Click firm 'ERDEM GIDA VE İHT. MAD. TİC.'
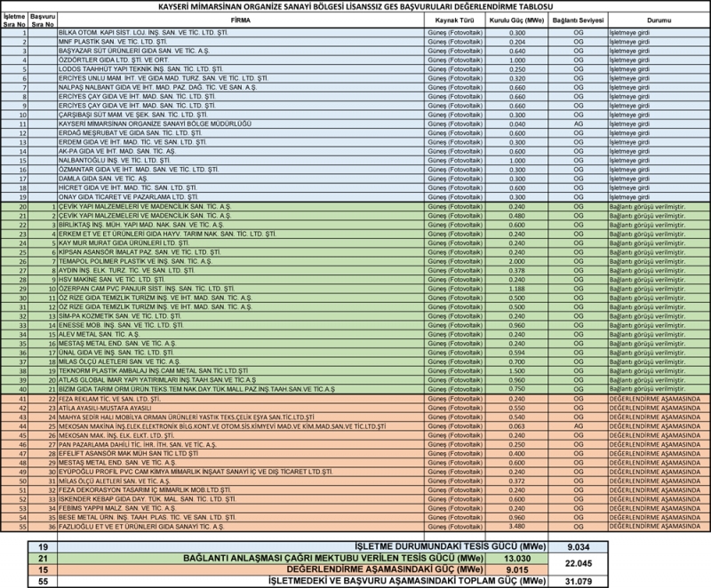The height and width of the screenshot is (588, 711). pos(132,142)
